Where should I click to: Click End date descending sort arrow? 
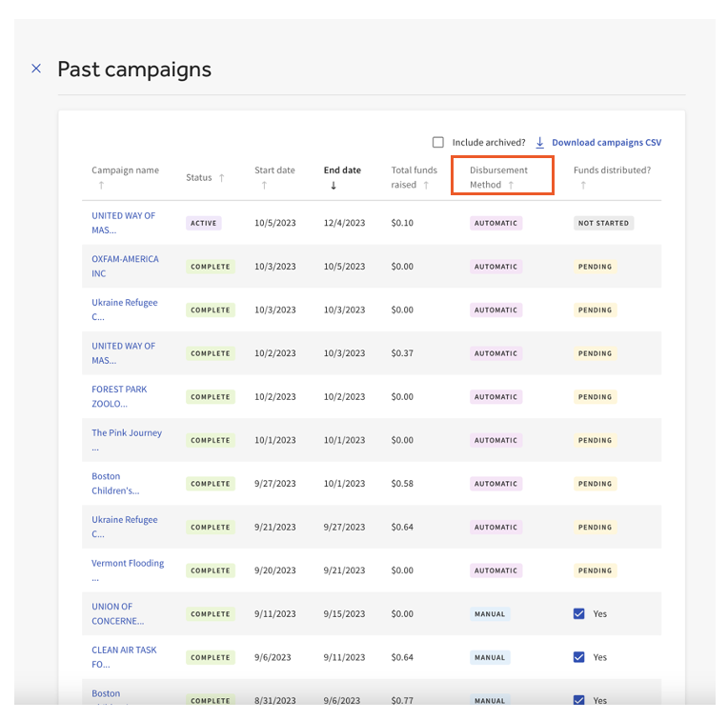pyautogui.click(x=334, y=186)
